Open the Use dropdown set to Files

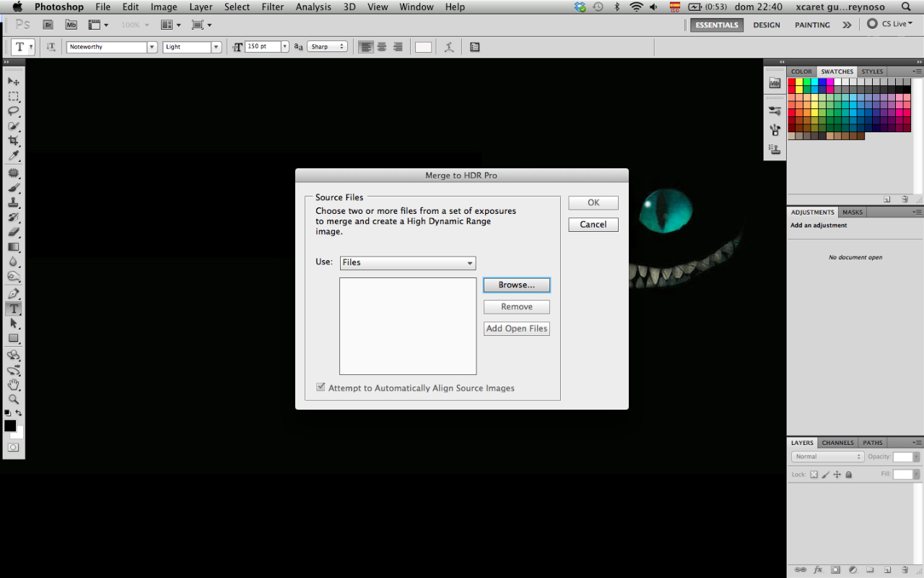pos(408,262)
